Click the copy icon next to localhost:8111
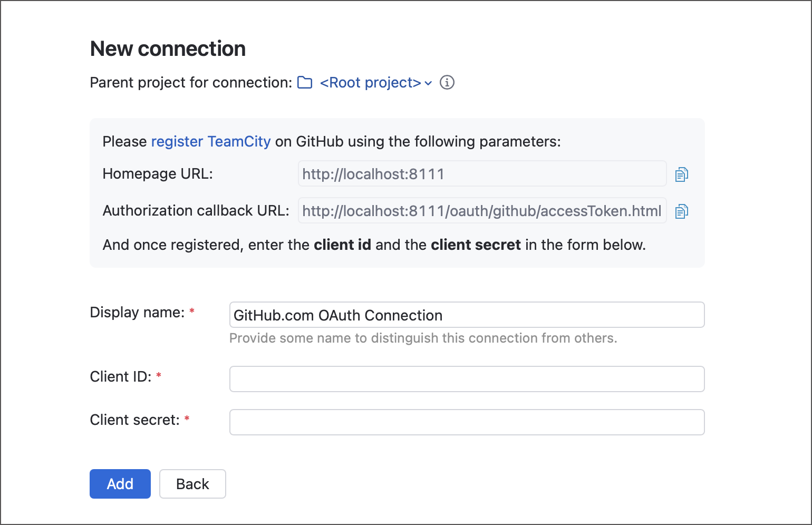812x525 pixels. click(681, 174)
